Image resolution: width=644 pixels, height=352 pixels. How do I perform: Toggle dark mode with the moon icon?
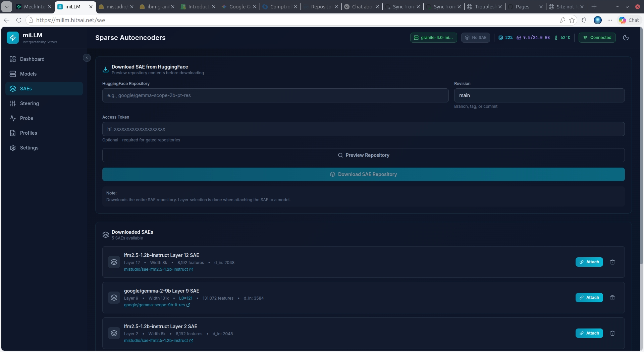pyautogui.click(x=626, y=38)
